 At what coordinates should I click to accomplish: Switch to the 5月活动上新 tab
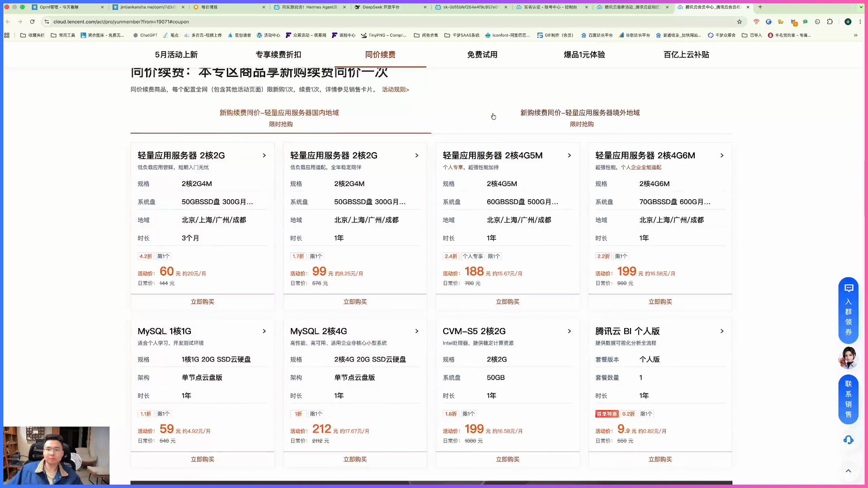coord(176,55)
